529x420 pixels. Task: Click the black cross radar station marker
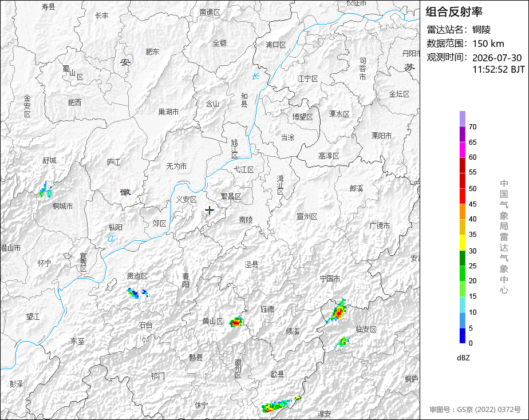tap(210, 211)
